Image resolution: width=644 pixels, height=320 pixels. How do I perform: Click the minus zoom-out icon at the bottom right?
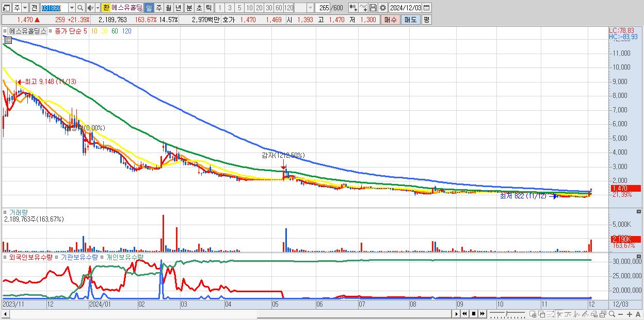[x=621, y=314]
